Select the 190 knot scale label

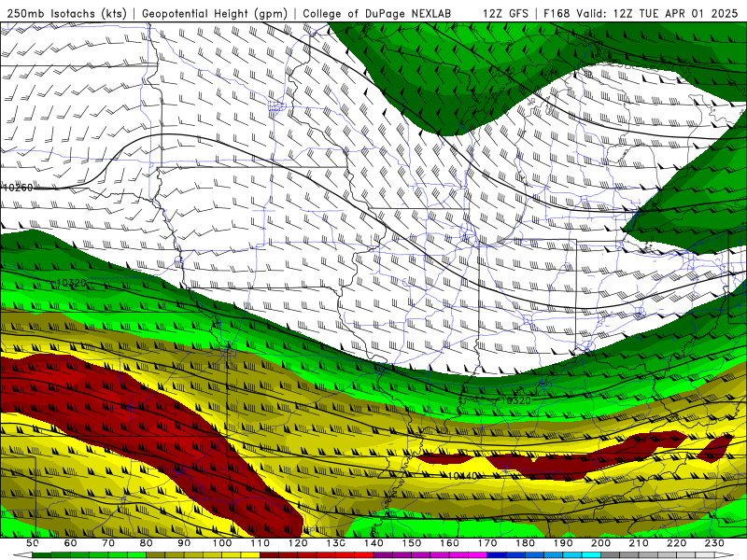[563, 543]
